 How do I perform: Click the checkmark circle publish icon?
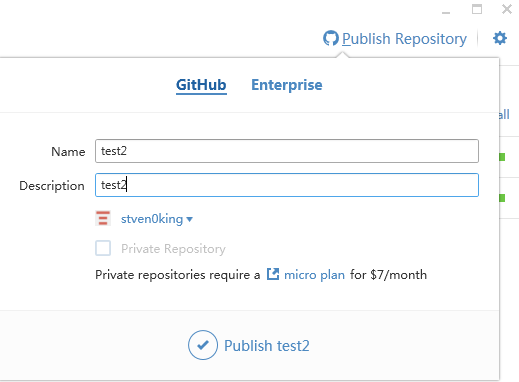203,345
